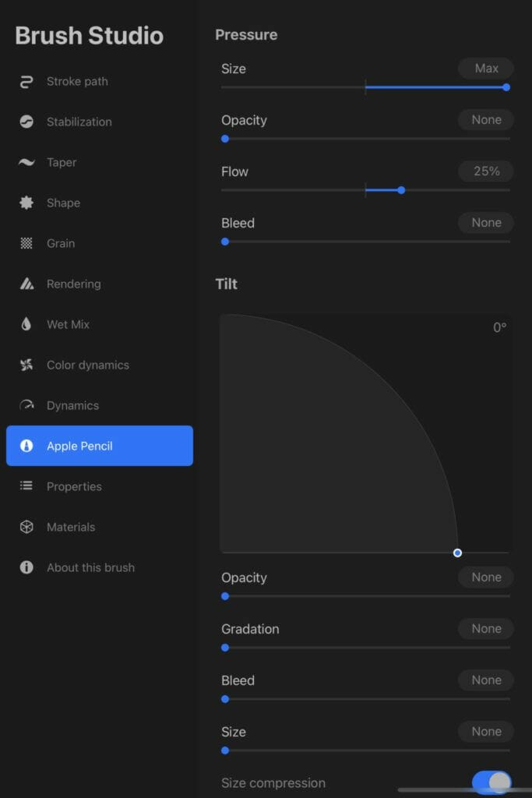
Task: Click the Tilt Bleed slider handle
Action: 225,699
